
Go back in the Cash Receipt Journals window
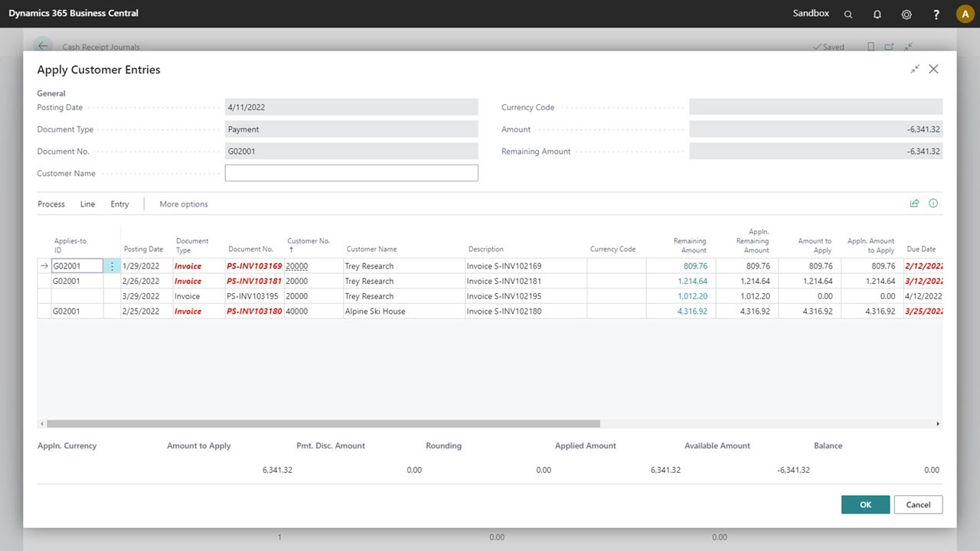(x=43, y=46)
